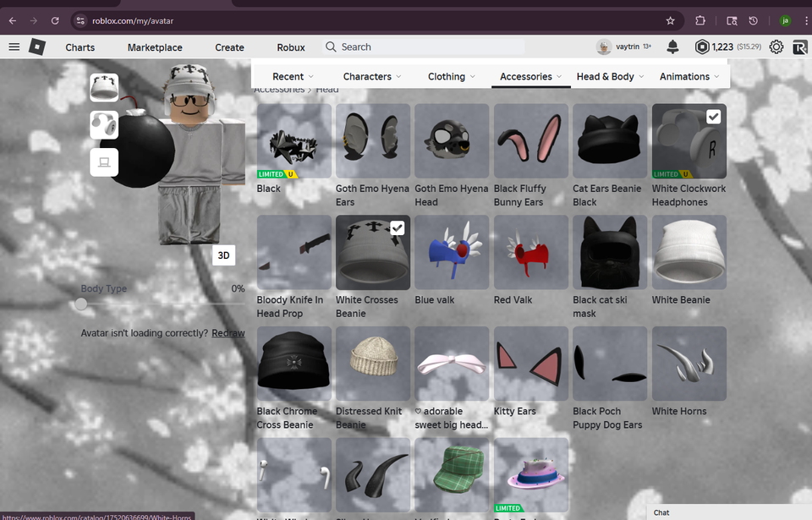Uncheck the White Crosses Beanie checkmark
812x520 pixels.
click(x=397, y=227)
